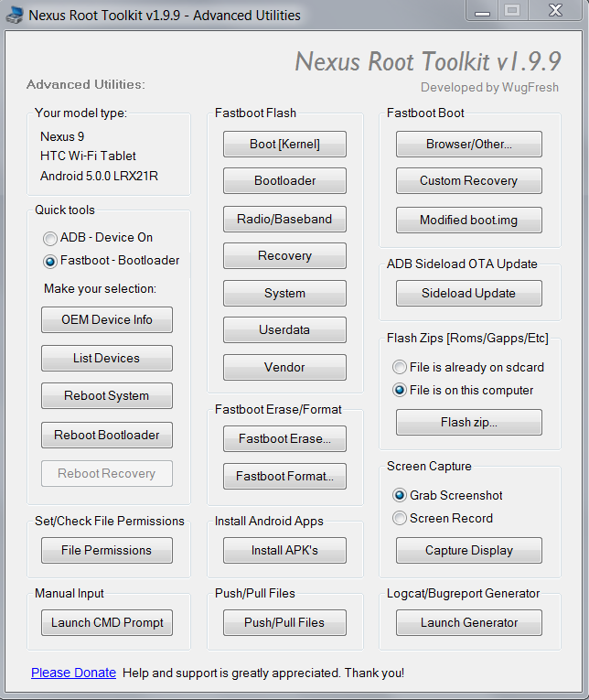Click the OEM Device Info button

(107, 320)
